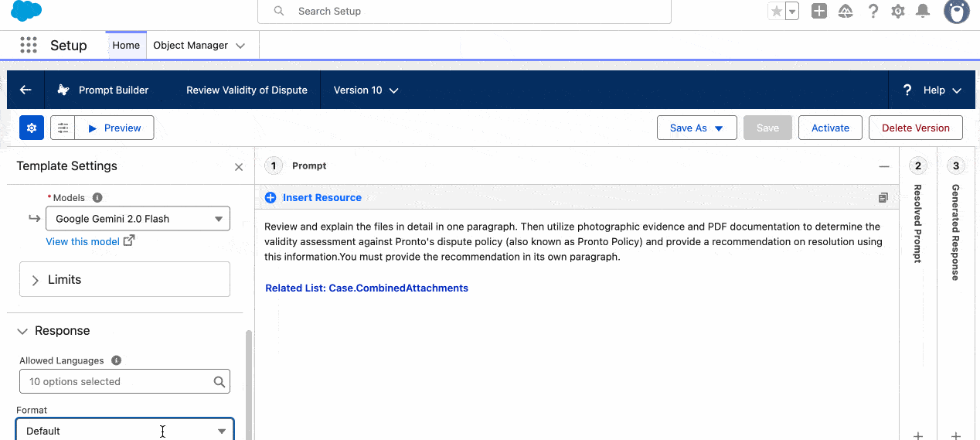Close the Template Settings panel

239,167
